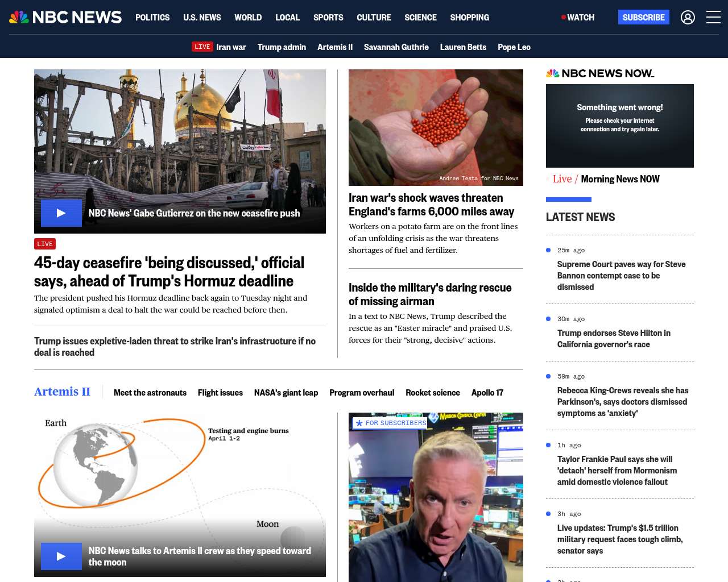Select the Shopping nav item
Viewport: 728px width, 582px height.
pyautogui.click(x=469, y=18)
